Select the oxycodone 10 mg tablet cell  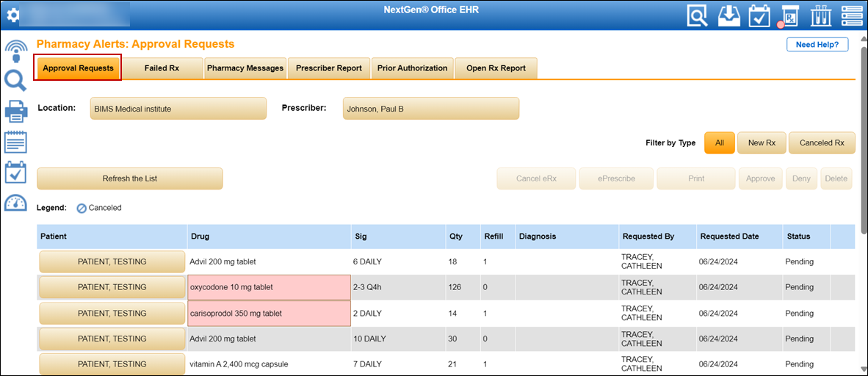click(269, 287)
